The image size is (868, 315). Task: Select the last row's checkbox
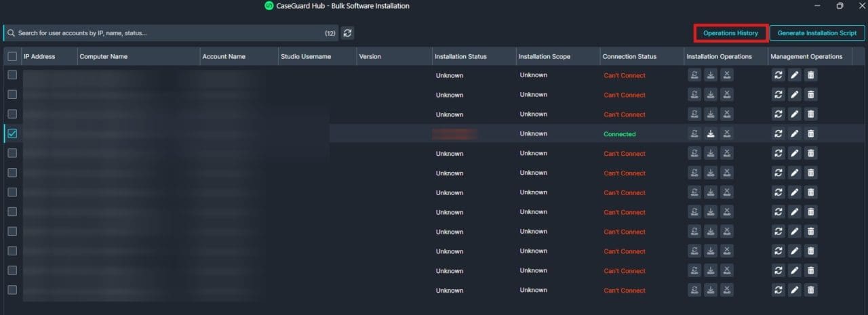coord(12,290)
